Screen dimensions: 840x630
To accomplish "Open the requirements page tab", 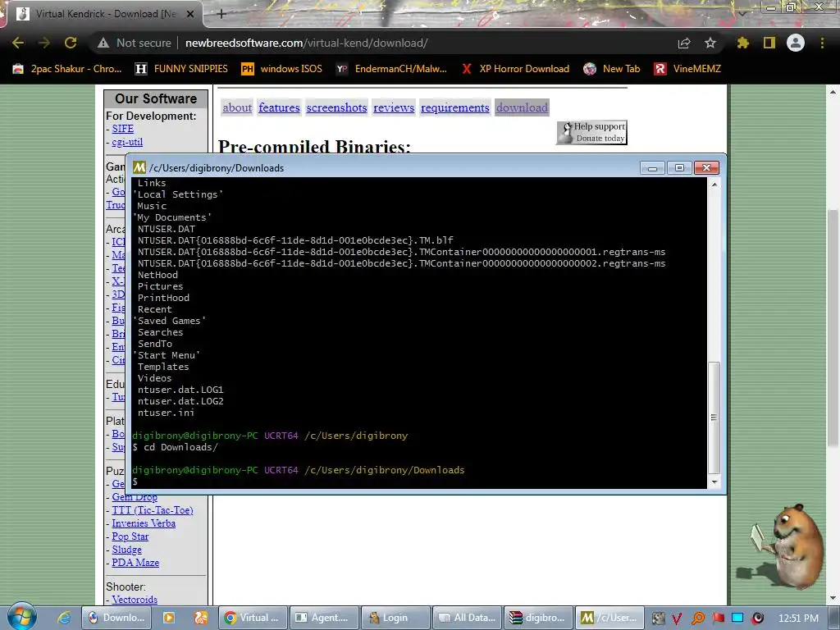I will 454,107.
